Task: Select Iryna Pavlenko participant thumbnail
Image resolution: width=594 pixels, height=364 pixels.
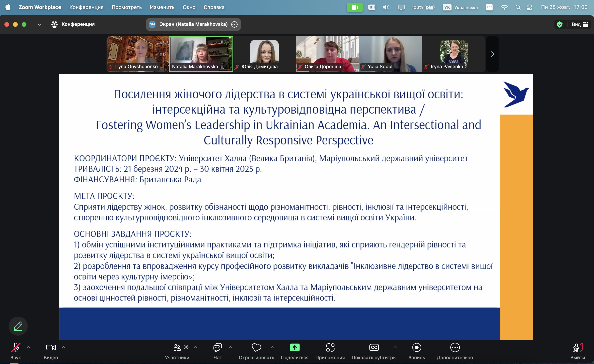Action: [454, 54]
